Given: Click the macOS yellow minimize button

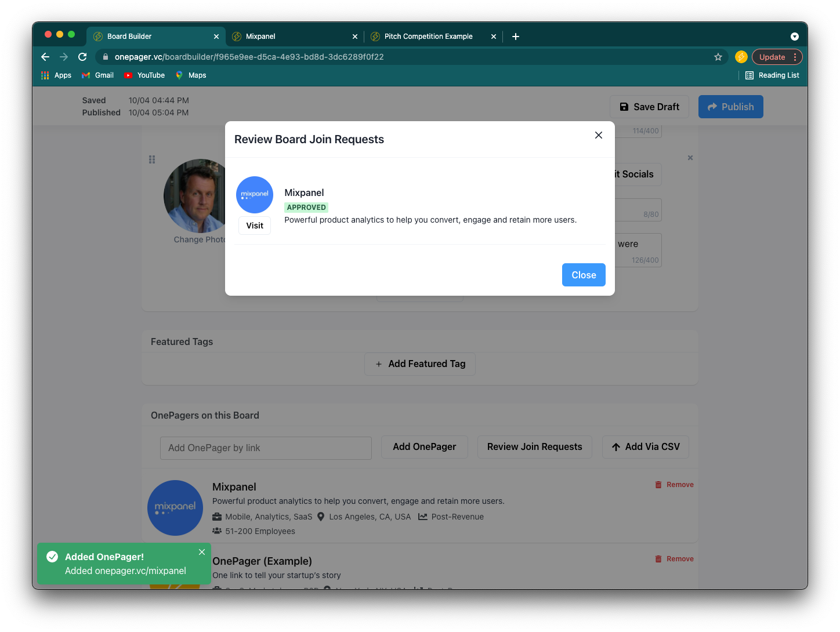Looking at the screenshot, I should 60,34.
